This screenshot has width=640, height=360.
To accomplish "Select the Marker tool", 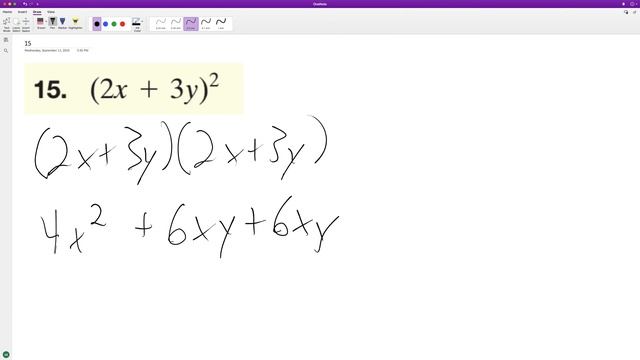I will point(62,23).
